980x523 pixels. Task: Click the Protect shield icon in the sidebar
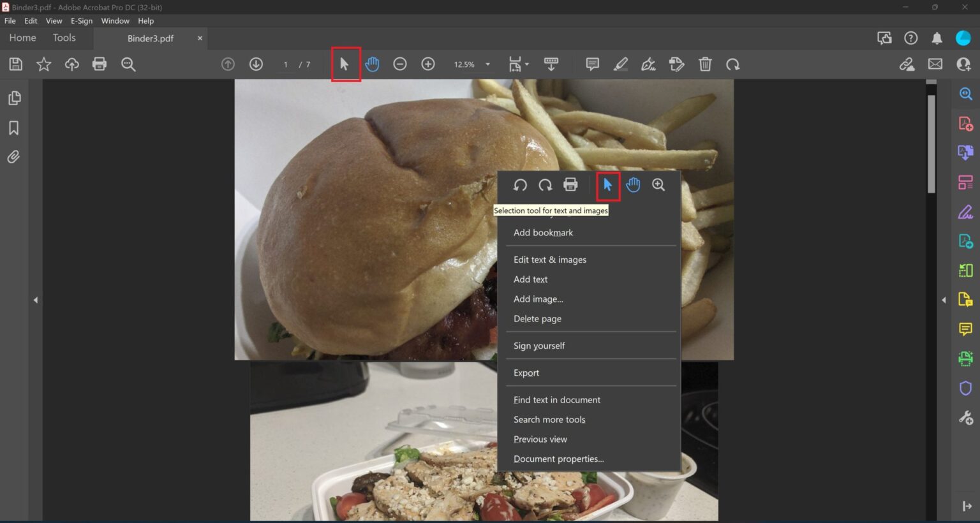click(x=965, y=388)
